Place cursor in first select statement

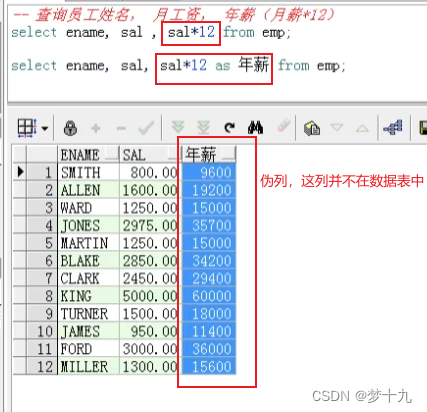pos(151,33)
